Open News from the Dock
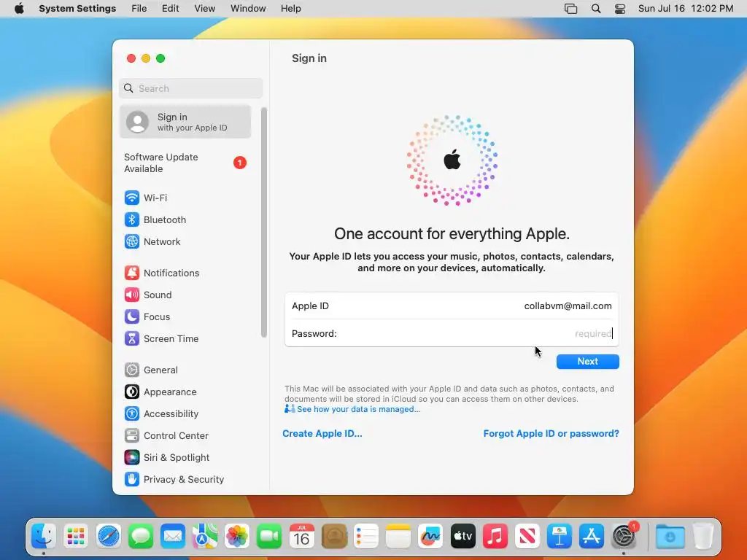This screenshot has width=747, height=560. pos(527,537)
